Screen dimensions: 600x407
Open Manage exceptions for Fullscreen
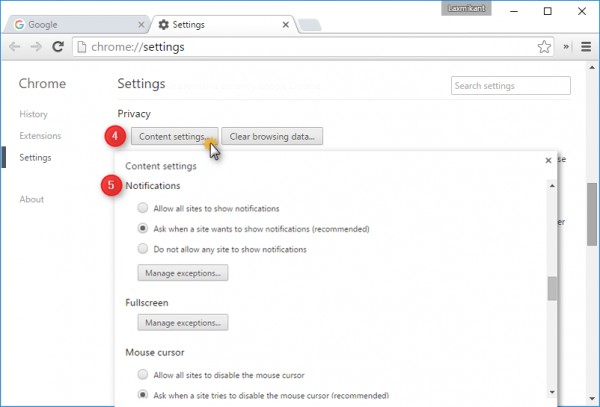click(183, 322)
